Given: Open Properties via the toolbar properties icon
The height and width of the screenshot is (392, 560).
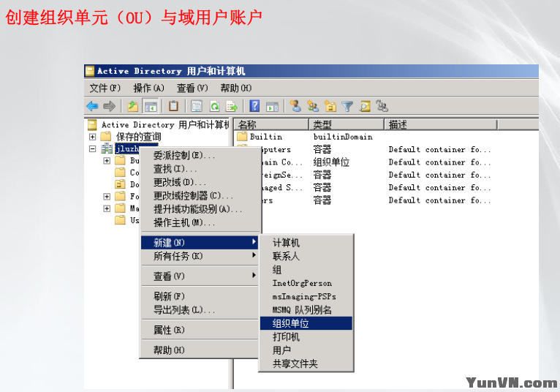Looking at the screenshot, I should tap(197, 106).
